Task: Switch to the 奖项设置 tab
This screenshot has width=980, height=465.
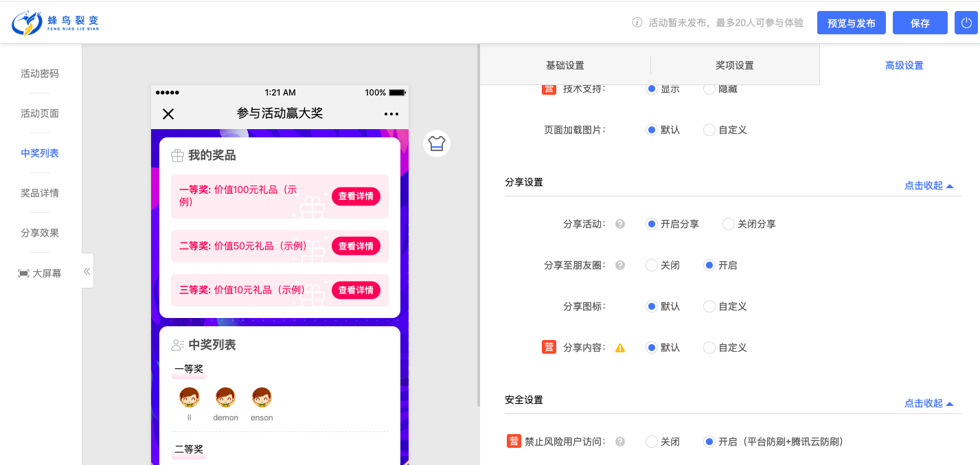Action: pos(734,65)
